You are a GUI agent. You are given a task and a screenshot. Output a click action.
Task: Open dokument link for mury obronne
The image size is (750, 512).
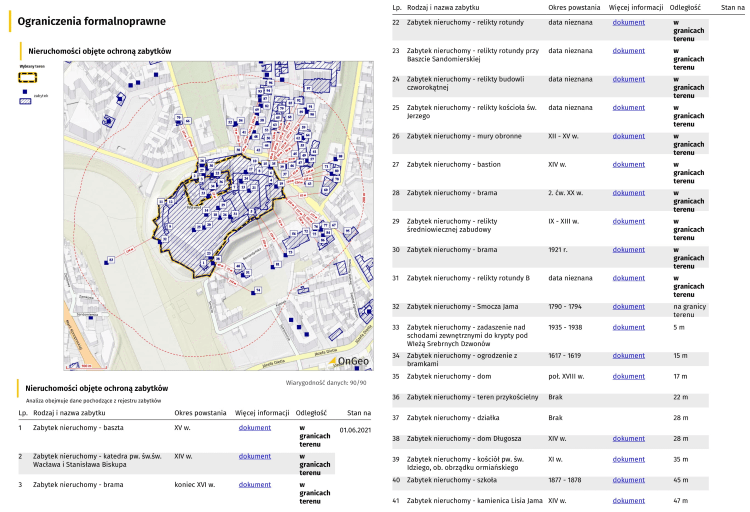coord(629,136)
